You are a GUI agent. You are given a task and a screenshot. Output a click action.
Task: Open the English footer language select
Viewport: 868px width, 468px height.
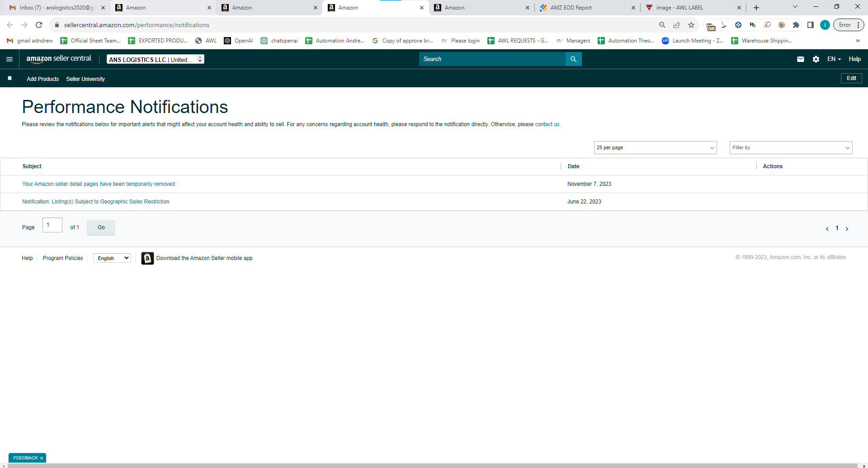112,258
